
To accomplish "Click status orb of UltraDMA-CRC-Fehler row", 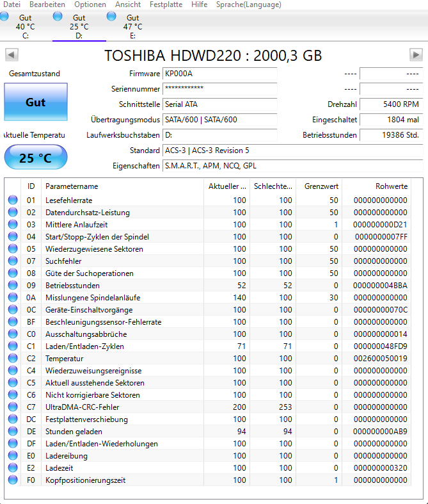I will click(x=13, y=407).
